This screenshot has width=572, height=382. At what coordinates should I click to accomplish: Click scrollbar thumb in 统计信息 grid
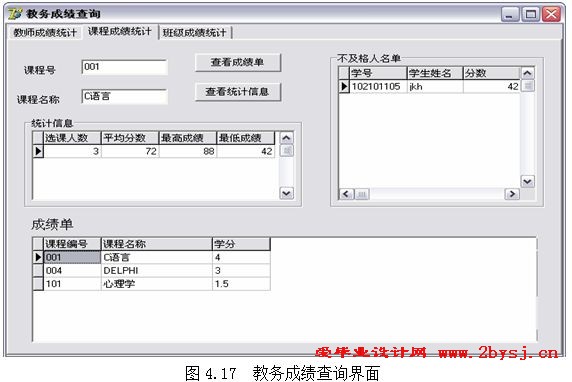pos(286,151)
